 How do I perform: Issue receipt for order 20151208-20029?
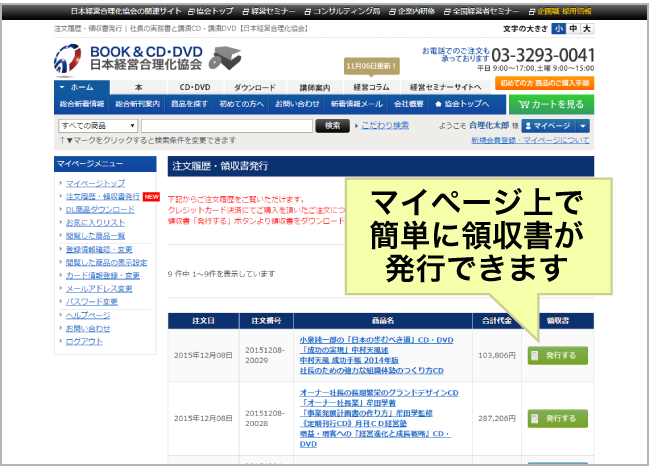(x=557, y=355)
